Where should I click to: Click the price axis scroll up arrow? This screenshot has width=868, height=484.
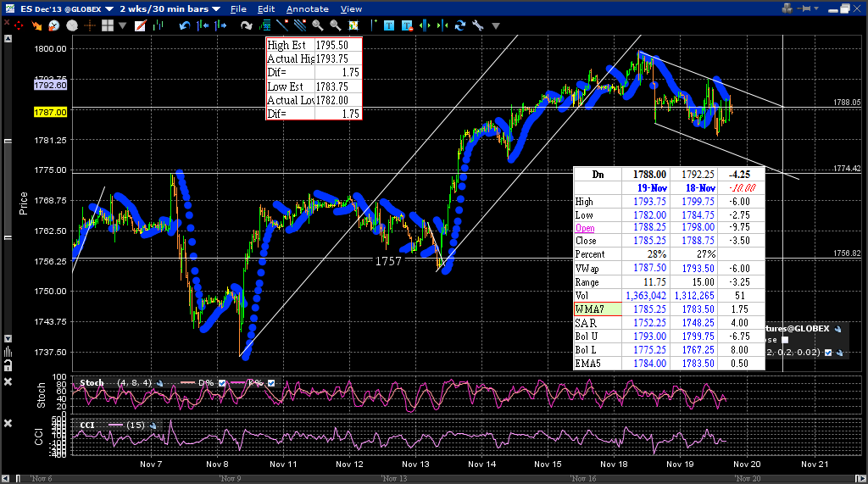pyautogui.click(x=8, y=39)
